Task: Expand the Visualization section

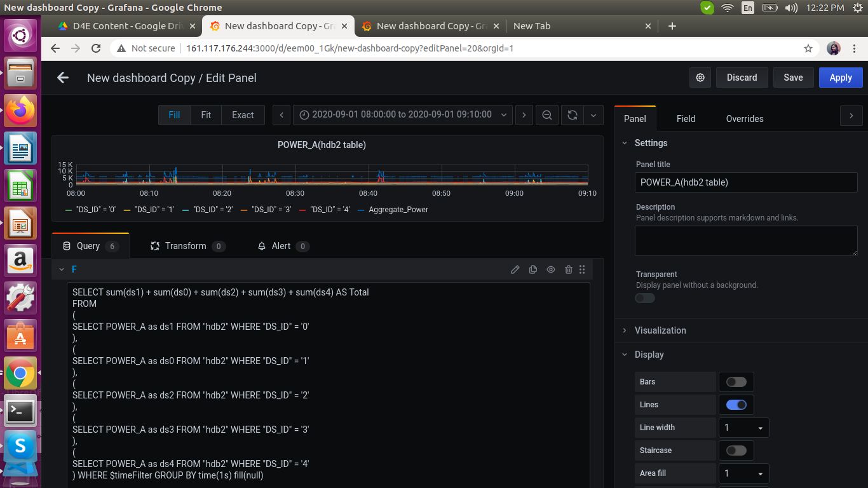Action: 660,330
